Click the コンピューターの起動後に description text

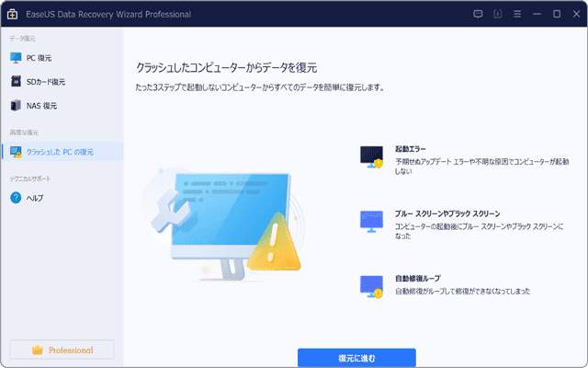(x=479, y=231)
